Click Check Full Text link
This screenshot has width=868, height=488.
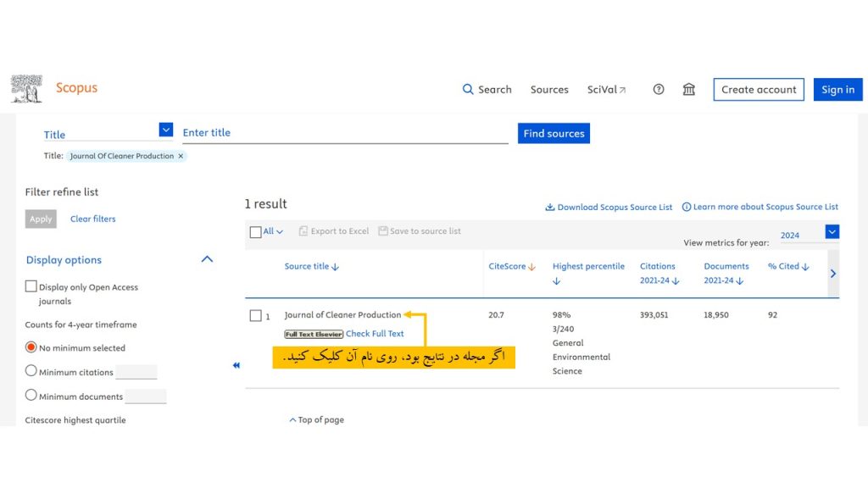coord(375,334)
